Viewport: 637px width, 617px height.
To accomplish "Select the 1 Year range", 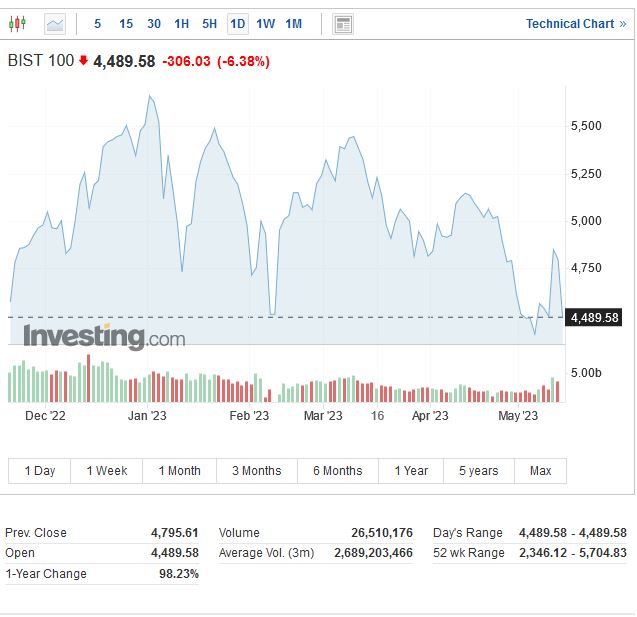I will click(x=410, y=470).
